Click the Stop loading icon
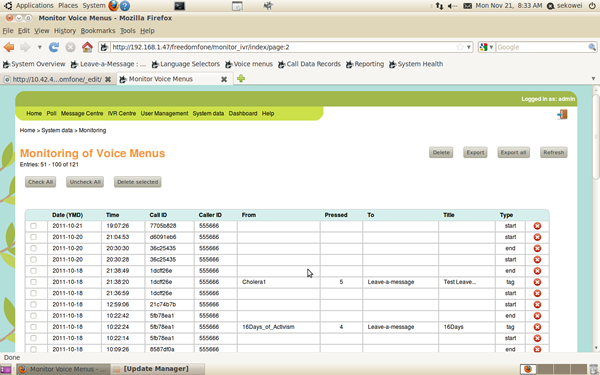Screen dimensions: 600x375 point(70,47)
